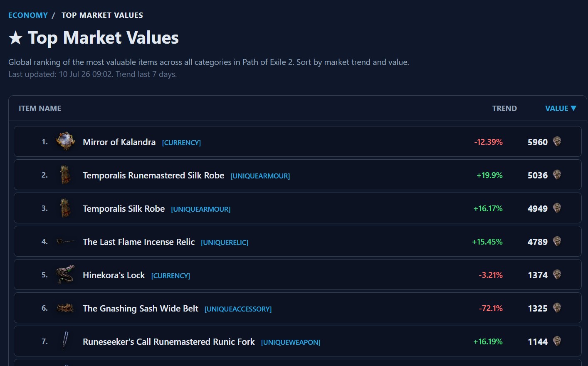Viewport: 588px width, 366px height.
Task: Click the star beside Top Market Values
Action: pos(15,38)
